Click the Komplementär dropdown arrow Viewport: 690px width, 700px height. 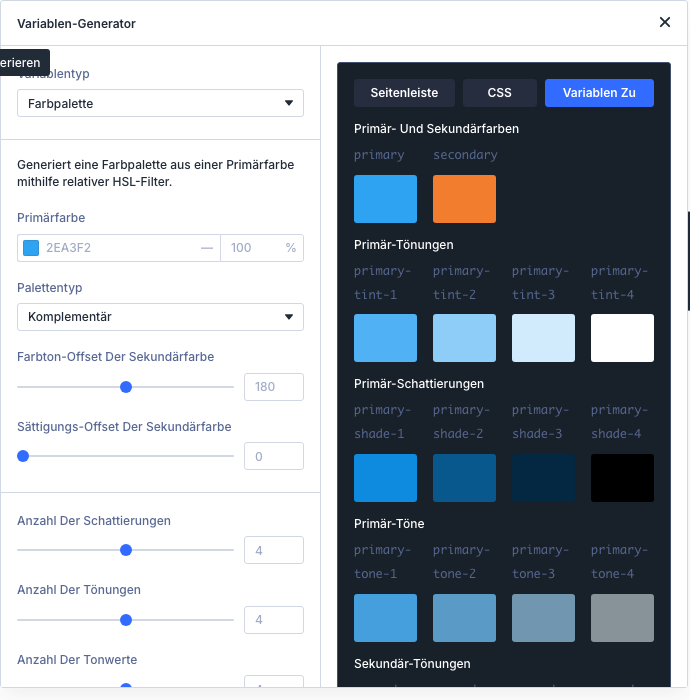(x=289, y=317)
